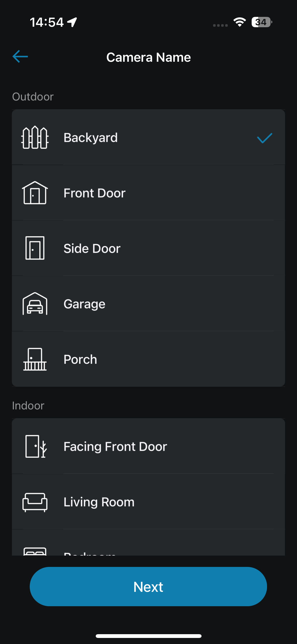The image size is (297, 644).
Task: Click the Facing Front Door icon
Action: pos(36,446)
